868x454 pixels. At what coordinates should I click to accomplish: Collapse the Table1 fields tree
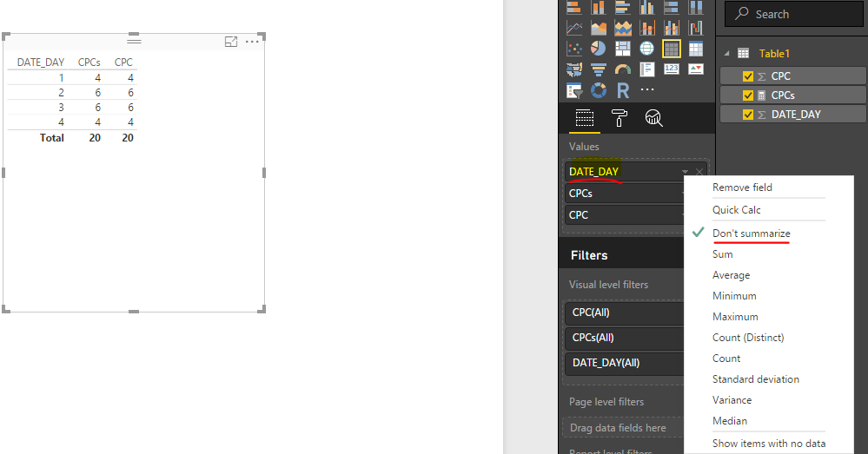coord(727,54)
